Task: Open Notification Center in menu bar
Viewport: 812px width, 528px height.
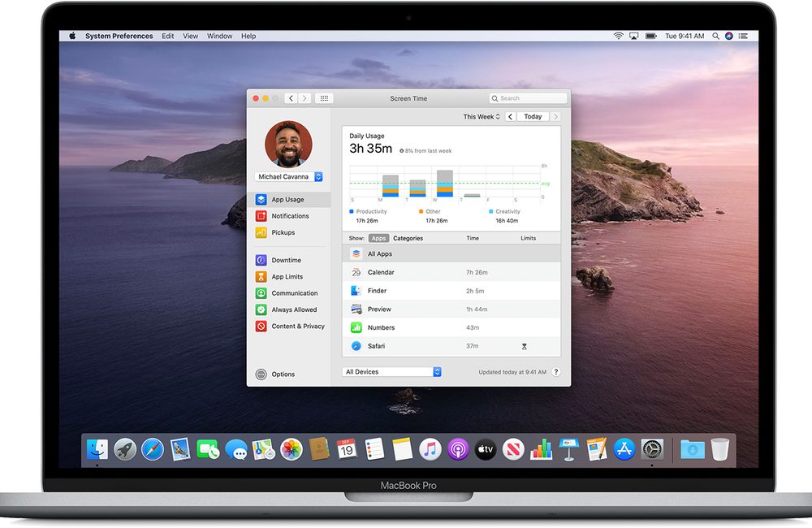Action: [x=743, y=36]
